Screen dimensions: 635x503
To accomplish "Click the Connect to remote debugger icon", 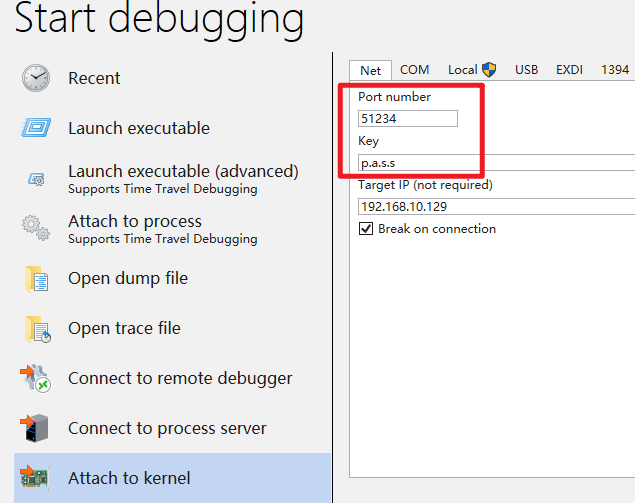I will 36,378.
